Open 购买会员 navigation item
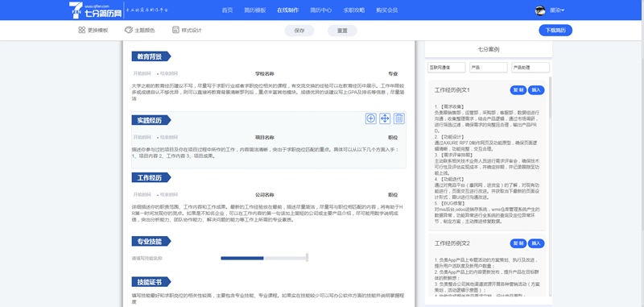 pyautogui.click(x=387, y=10)
